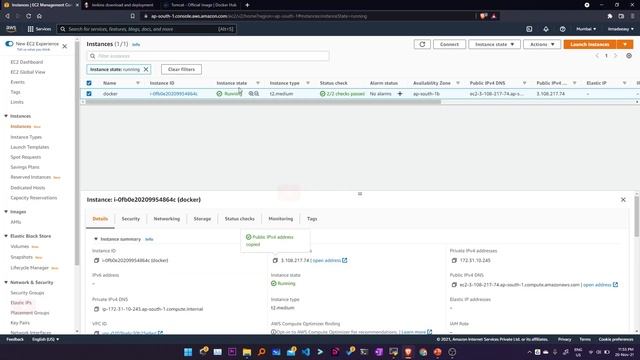Click the table horizontal scrollbar

tap(263, 102)
